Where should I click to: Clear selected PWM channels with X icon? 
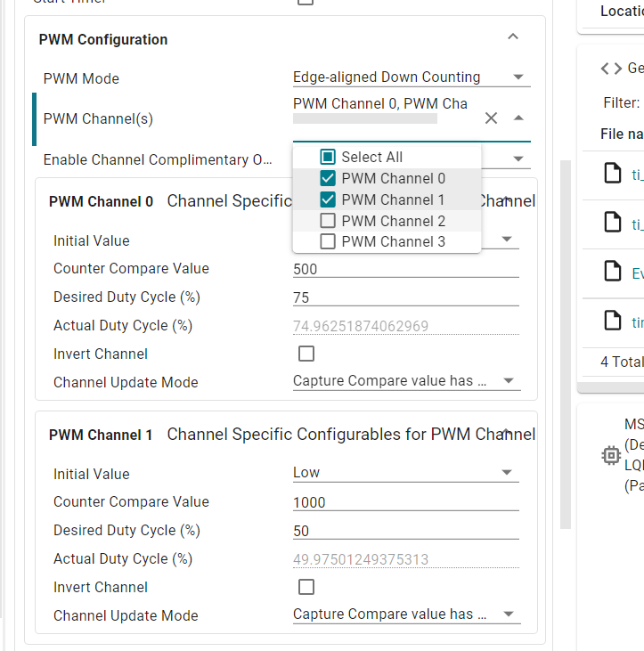(491, 118)
